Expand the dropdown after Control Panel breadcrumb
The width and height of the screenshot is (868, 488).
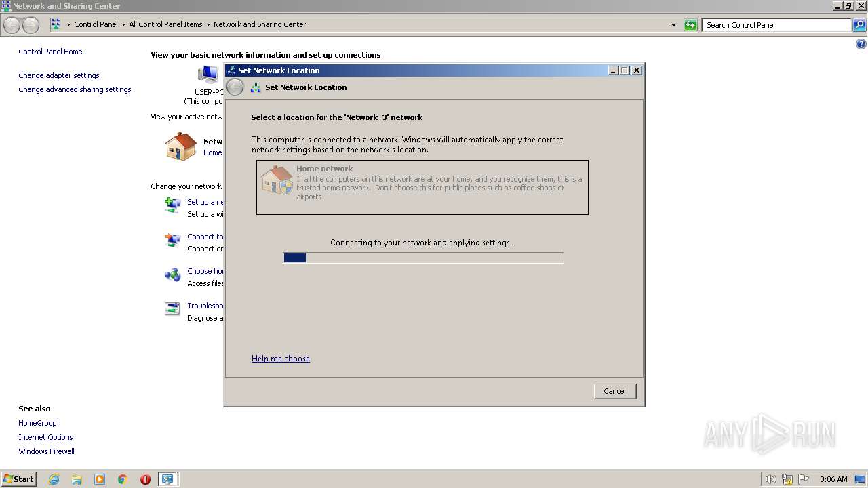[123, 24]
